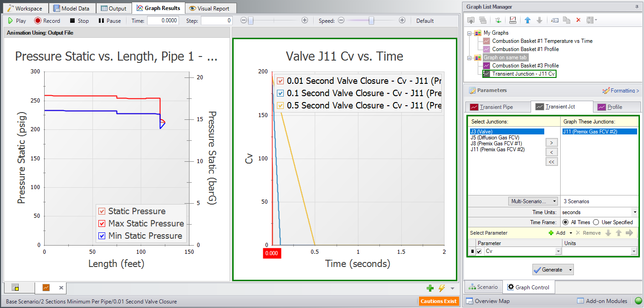Click the print graph icon in Graph List Manager
The image size is (644, 308).
pyautogui.click(x=513, y=20)
